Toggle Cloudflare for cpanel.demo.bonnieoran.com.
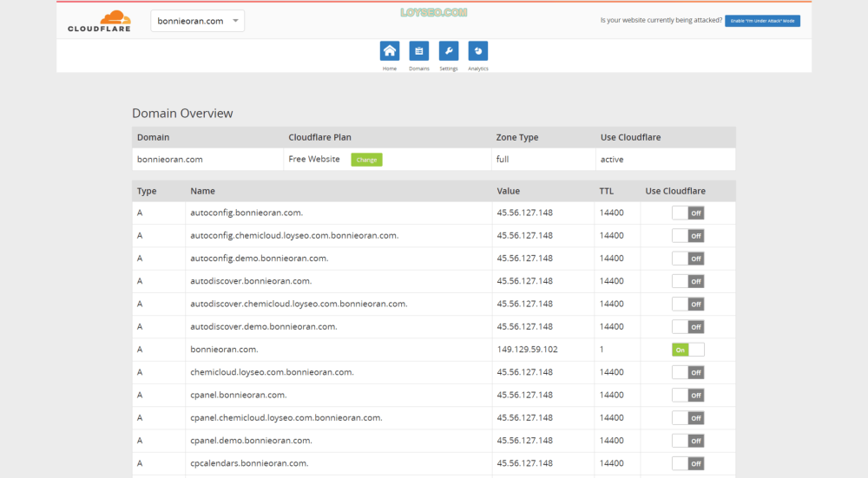Viewport: 868px width, 478px height. click(x=688, y=441)
